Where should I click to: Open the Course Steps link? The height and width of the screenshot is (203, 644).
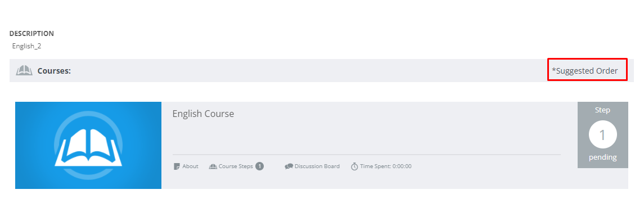(x=235, y=166)
